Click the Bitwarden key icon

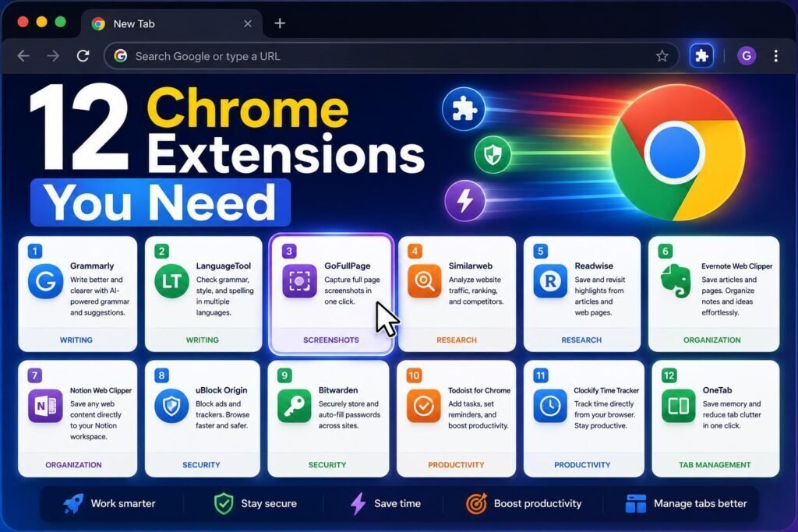294,406
